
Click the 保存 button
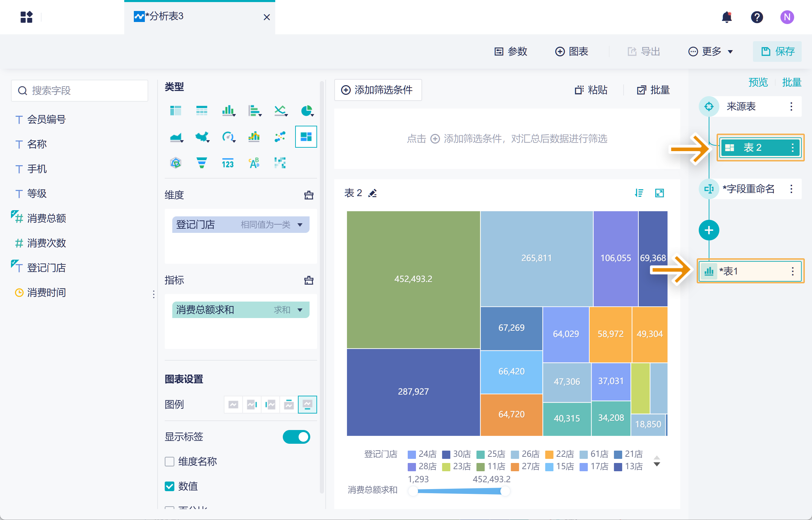(777, 52)
